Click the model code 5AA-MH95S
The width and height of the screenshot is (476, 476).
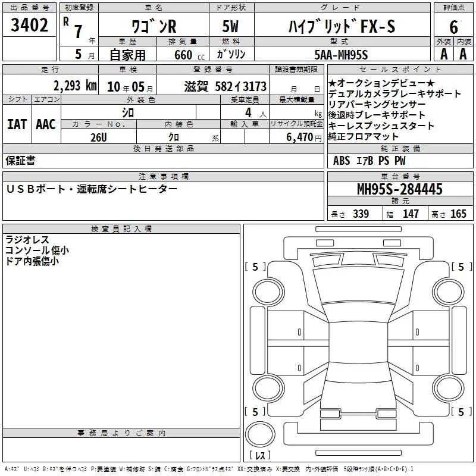[x=341, y=54]
